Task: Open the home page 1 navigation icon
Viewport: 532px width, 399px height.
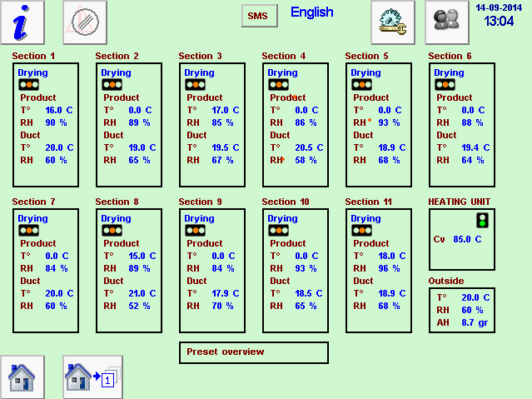Action: (x=92, y=377)
